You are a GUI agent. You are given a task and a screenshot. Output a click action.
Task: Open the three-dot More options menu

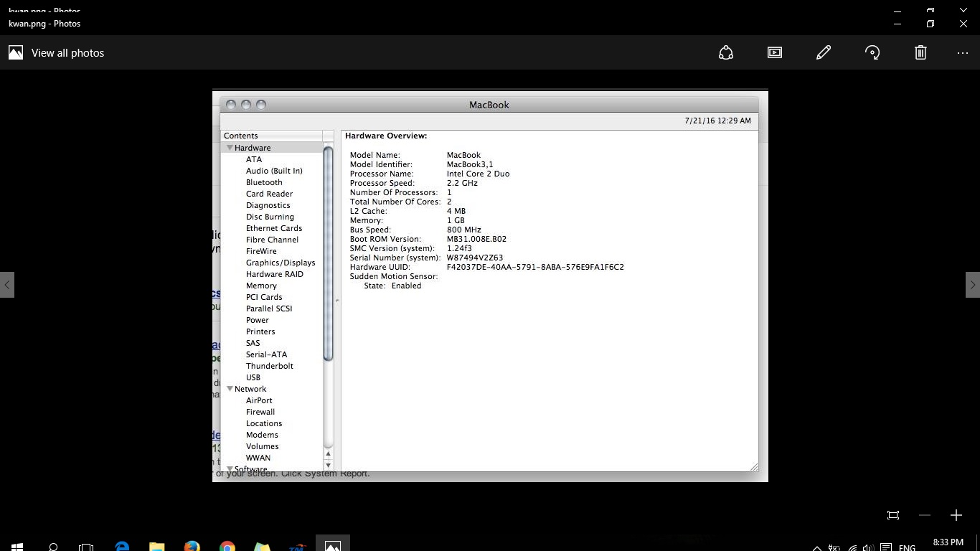963,52
